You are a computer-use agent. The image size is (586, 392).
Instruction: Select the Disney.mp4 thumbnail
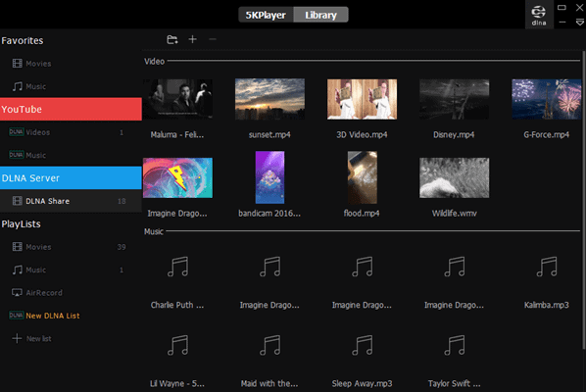454,99
